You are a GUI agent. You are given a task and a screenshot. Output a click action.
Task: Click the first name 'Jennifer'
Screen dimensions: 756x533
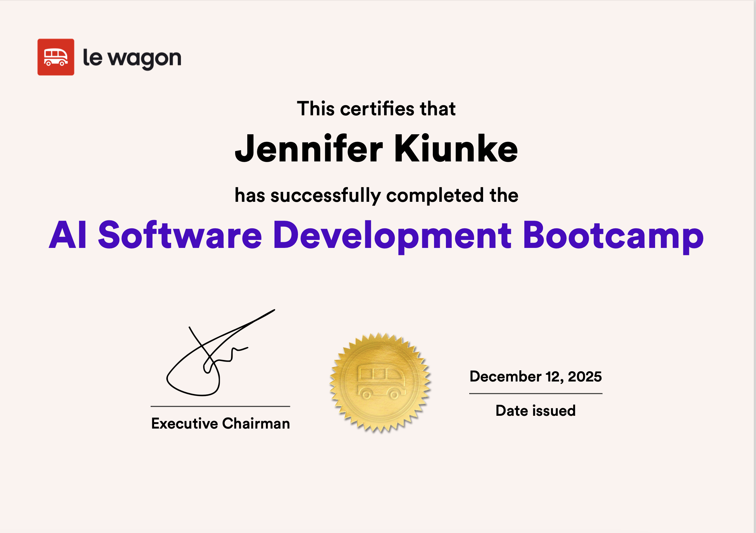click(308, 149)
